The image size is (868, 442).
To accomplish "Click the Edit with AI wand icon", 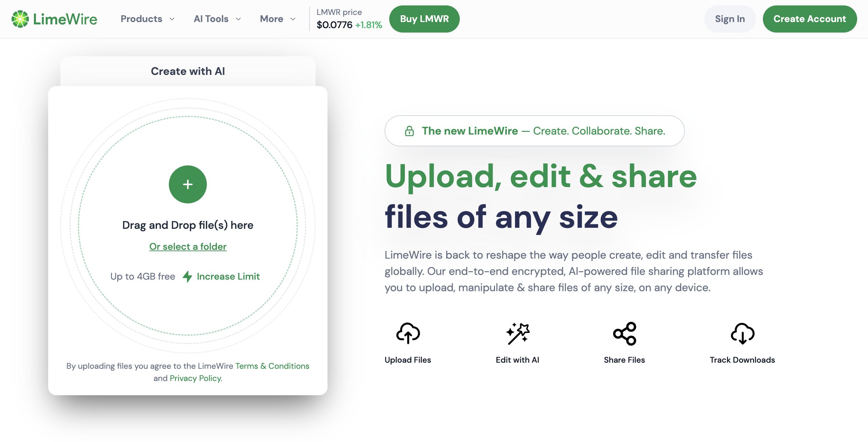I will 517,334.
